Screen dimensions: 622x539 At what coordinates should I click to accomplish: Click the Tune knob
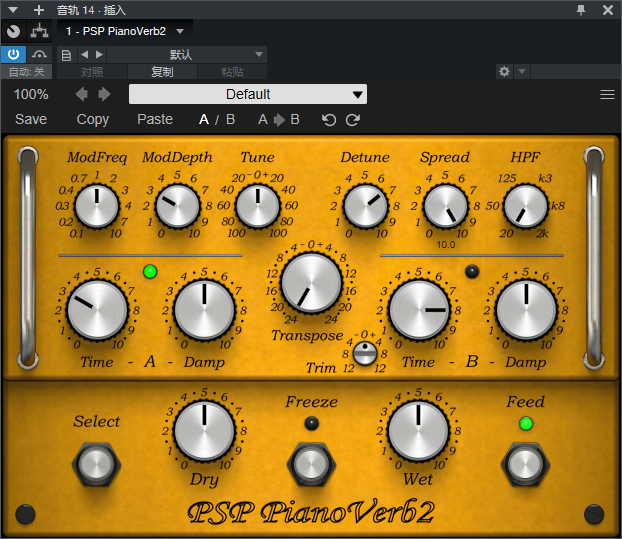(x=258, y=206)
